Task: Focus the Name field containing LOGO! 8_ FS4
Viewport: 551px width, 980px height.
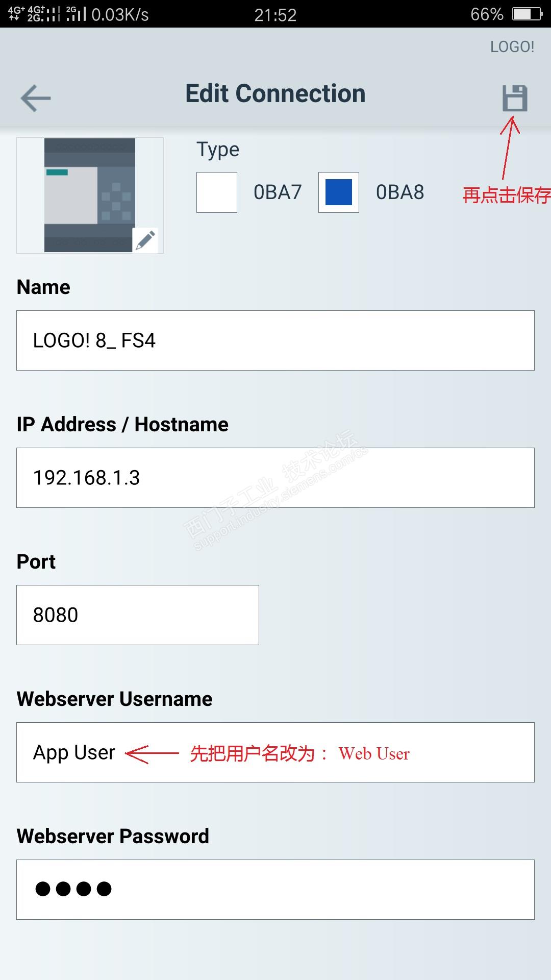Action: [x=275, y=340]
